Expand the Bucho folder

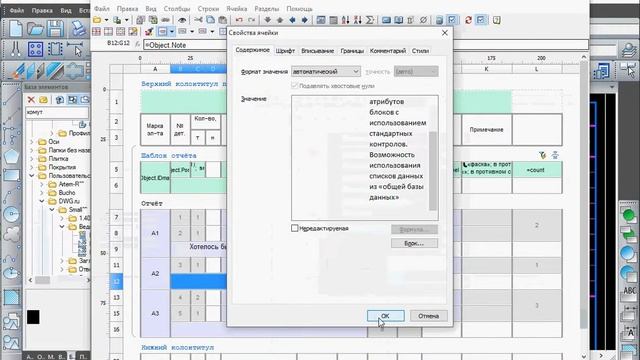(42, 193)
